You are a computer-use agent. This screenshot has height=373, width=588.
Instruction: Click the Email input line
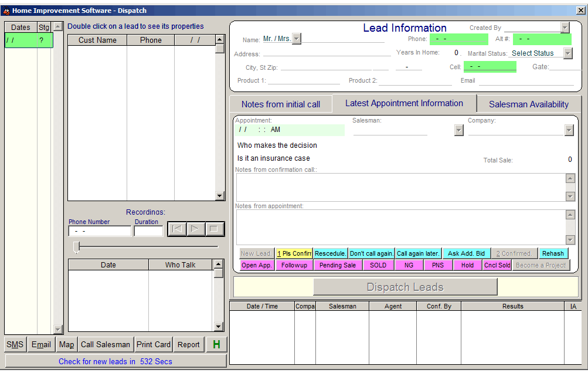(x=526, y=80)
